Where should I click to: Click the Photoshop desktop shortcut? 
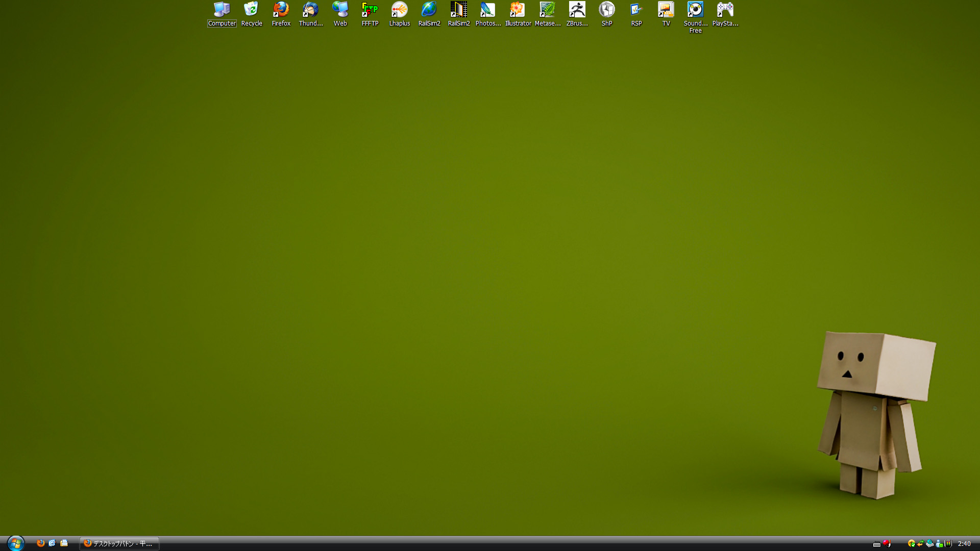click(488, 10)
